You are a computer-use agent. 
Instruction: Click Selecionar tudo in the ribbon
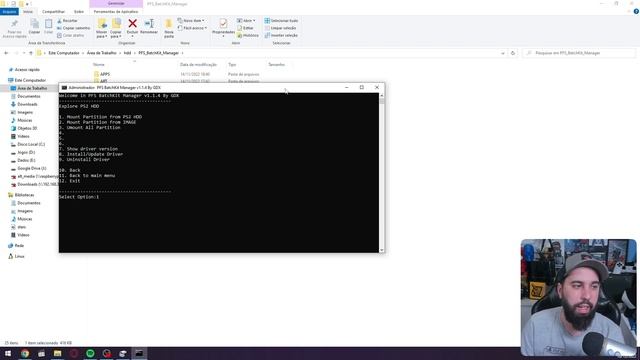pos(281,20)
